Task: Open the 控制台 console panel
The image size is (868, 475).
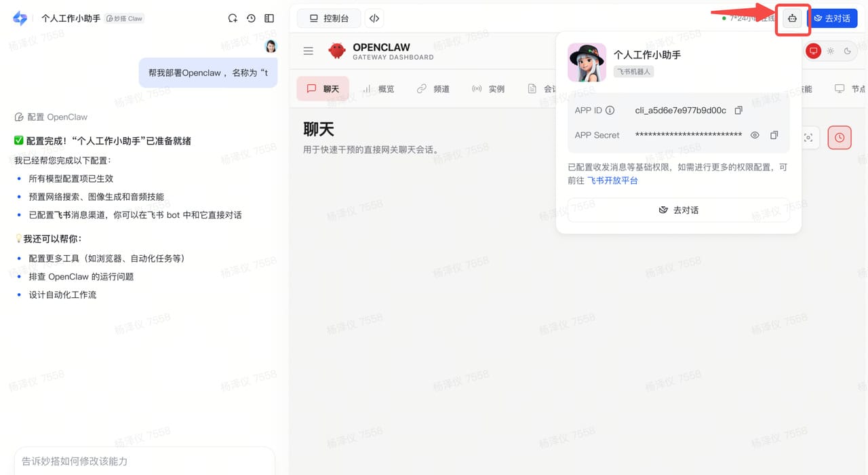Action: [x=328, y=18]
